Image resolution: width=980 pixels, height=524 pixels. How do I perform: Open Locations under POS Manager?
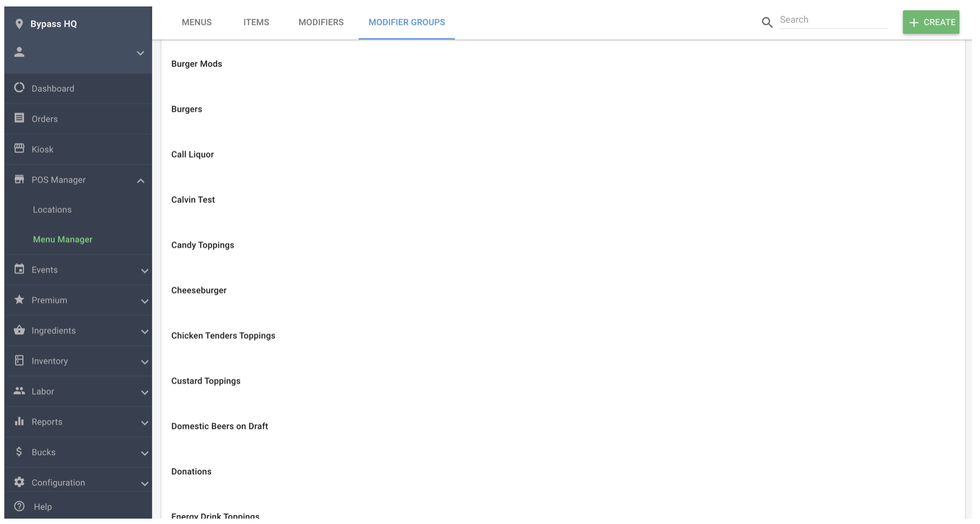52,209
